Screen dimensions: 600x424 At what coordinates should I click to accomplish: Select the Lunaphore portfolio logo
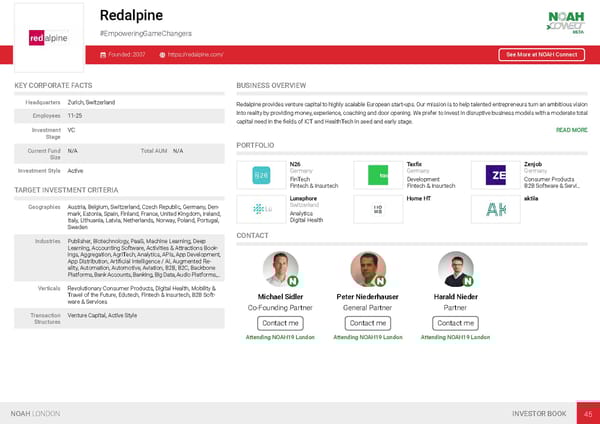(x=261, y=209)
